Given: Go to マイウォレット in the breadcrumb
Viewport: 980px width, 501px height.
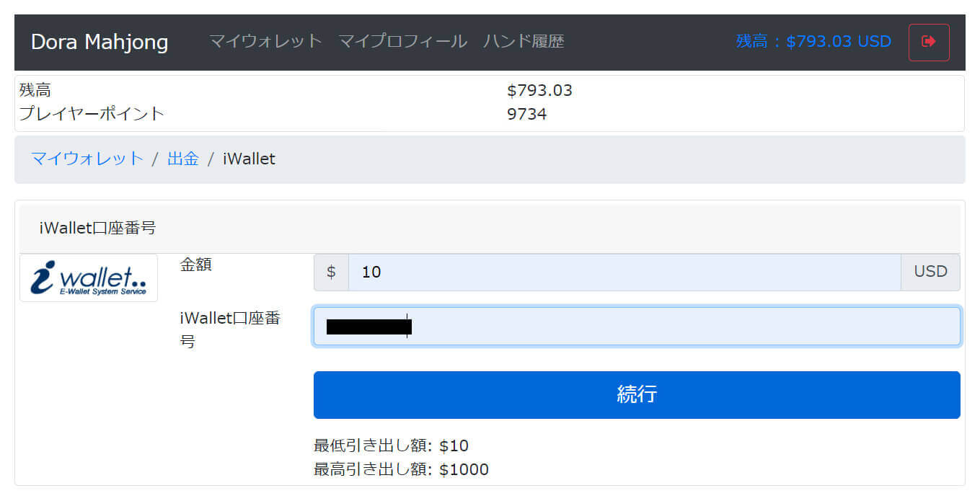Looking at the screenshot, I should 87,159.
